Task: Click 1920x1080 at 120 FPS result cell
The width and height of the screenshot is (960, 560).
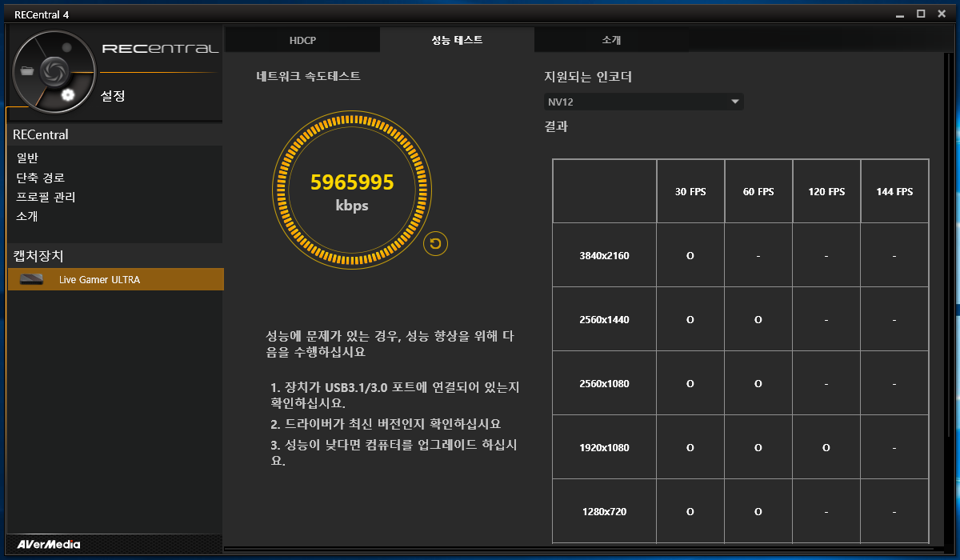Action: coord(826,447)
